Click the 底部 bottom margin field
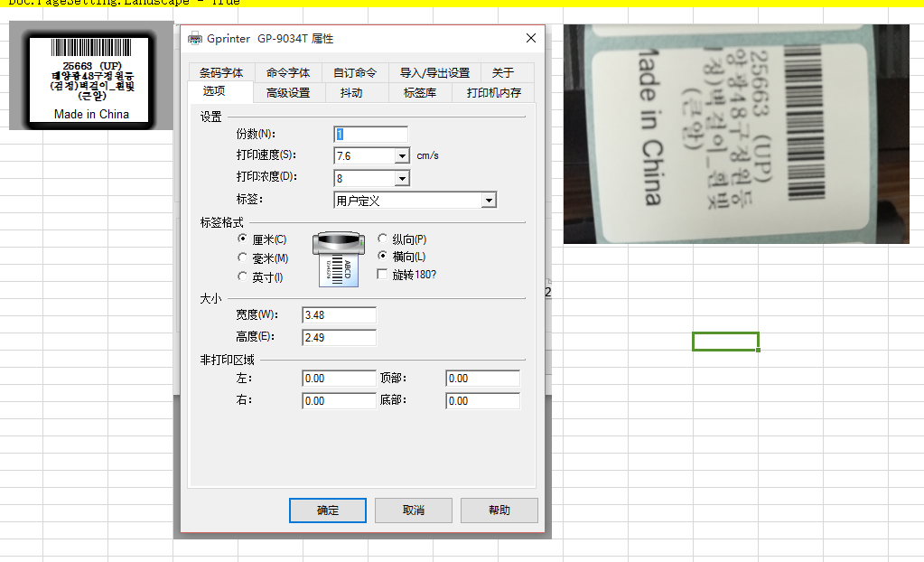 [482, 401]
